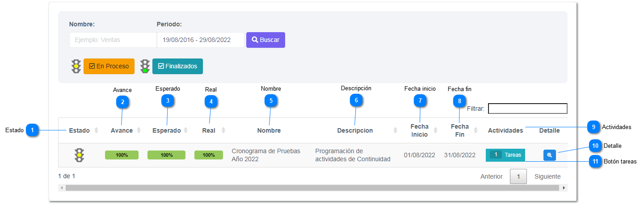Viewport: 644px width, 205px height.
Task: Click the Avance 100% progress bar
Action: tap(122, 155)
